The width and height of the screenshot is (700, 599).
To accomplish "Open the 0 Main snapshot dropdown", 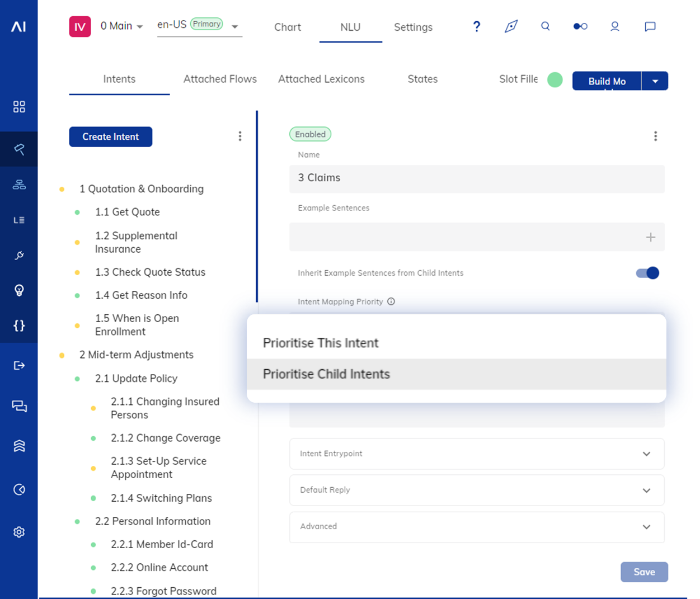I will pyautogui.click(x=121, y=26).
